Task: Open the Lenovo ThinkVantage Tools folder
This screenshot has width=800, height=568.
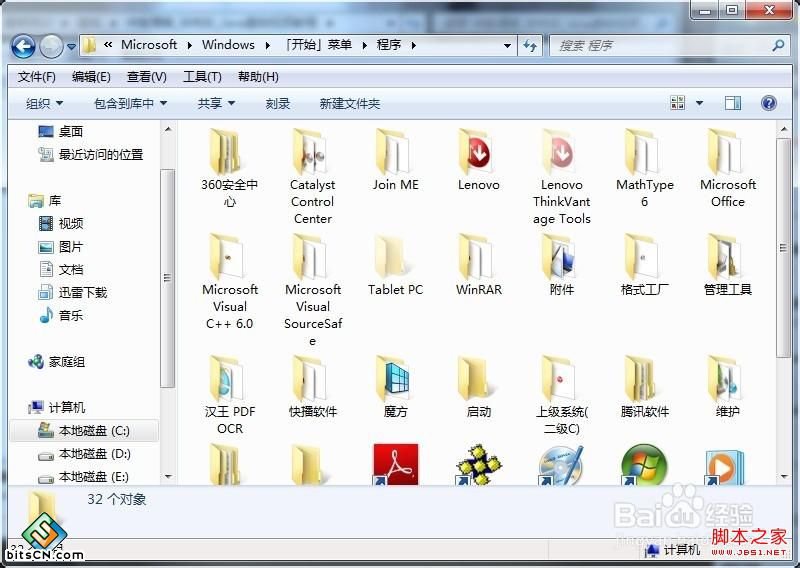Action: click(x=561, y=176)
